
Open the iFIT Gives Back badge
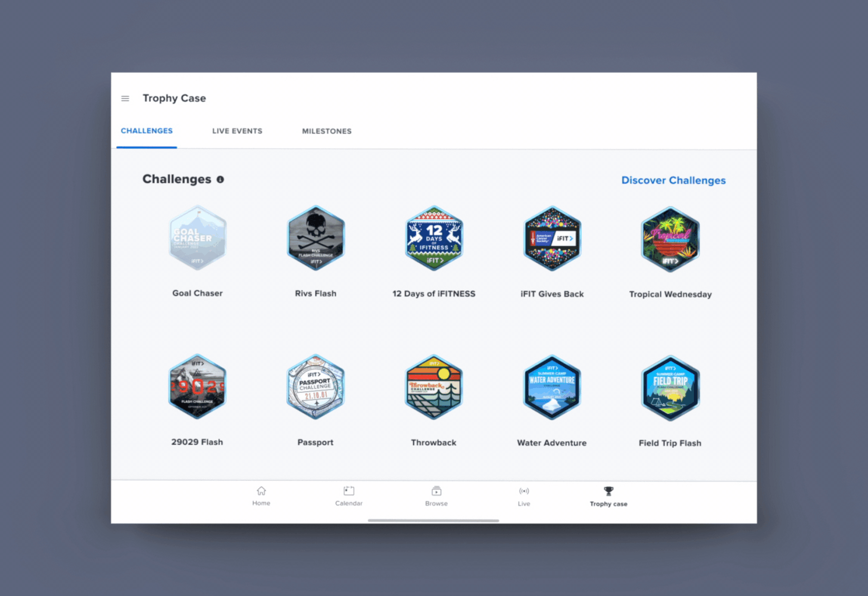tap(552, 238)
